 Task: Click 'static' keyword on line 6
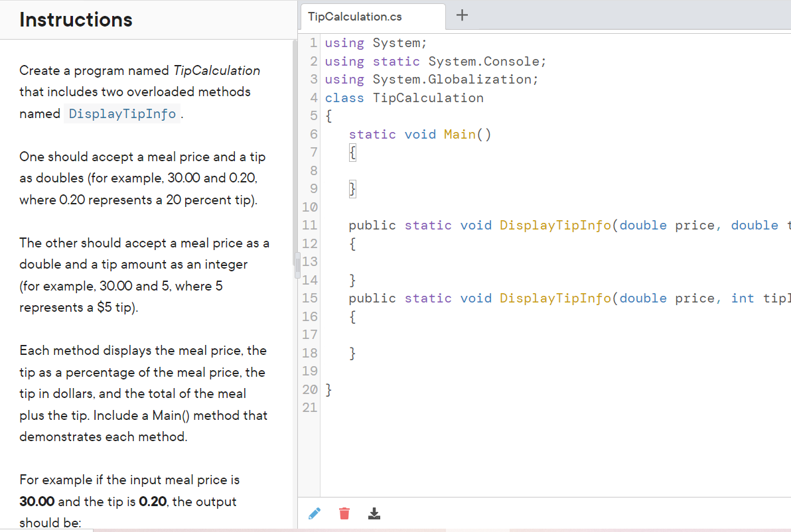point(372,135)
